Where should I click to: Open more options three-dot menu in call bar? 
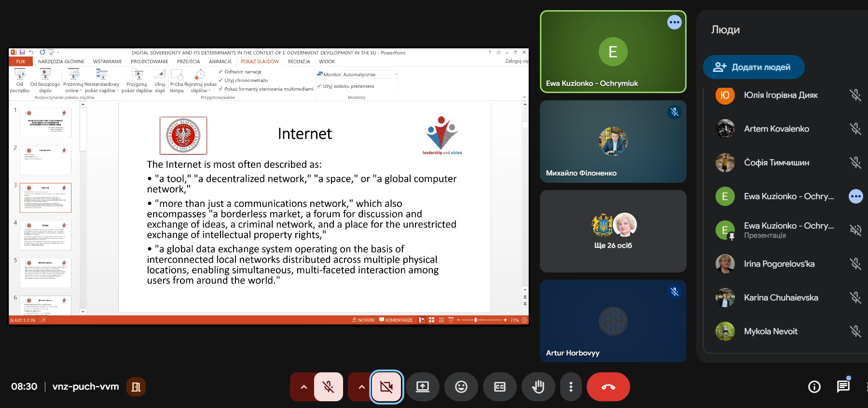[571, 387]
